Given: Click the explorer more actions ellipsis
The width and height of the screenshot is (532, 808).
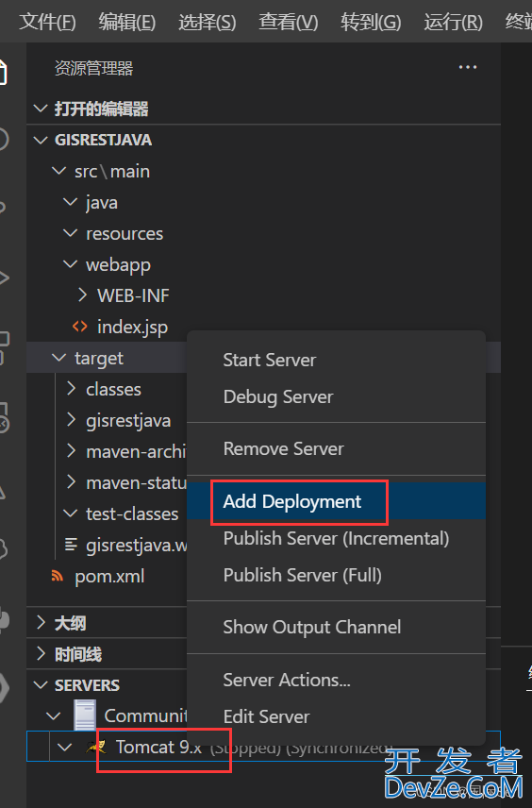Looking at the screenshot, I should pos(468,67).
